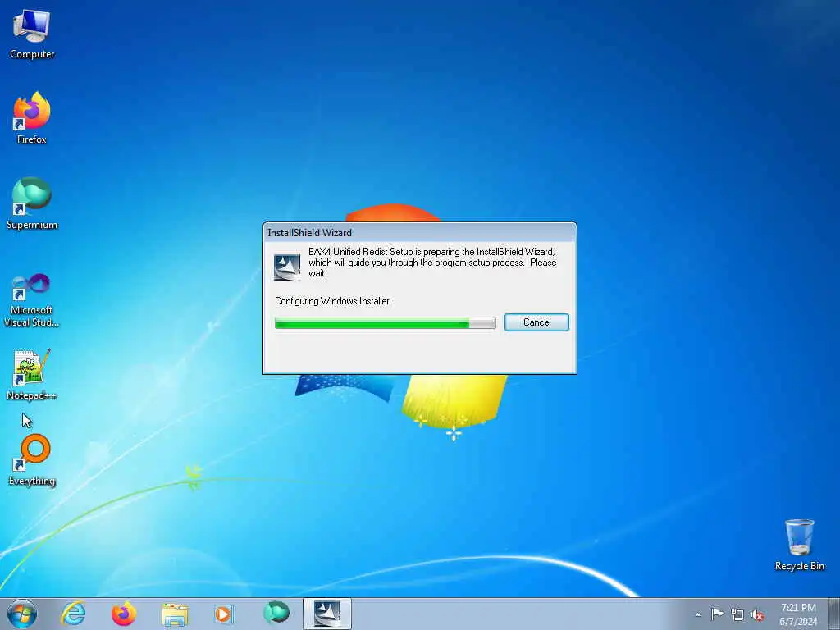
Task: Open the Windows Start menu orb
Action: [22, 614]
